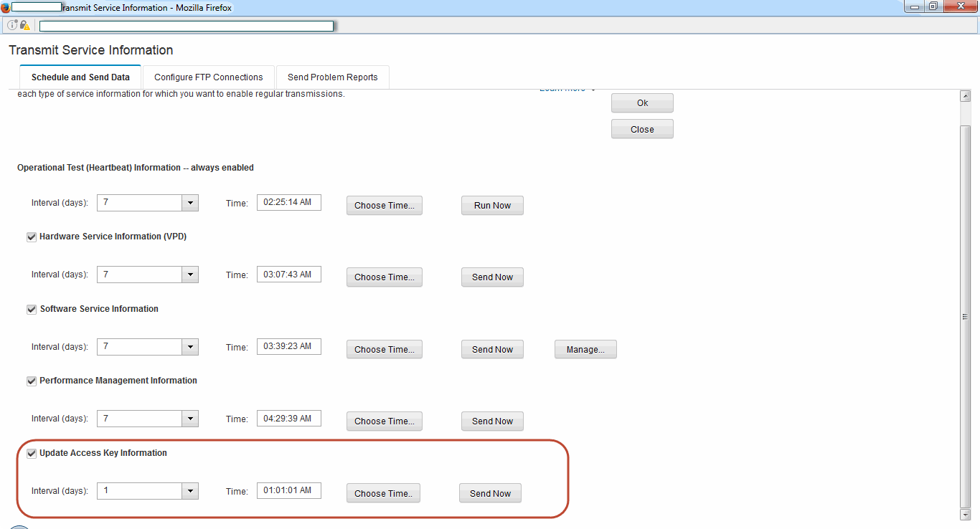Open the Send Problem Reports tab

point(332,77)
